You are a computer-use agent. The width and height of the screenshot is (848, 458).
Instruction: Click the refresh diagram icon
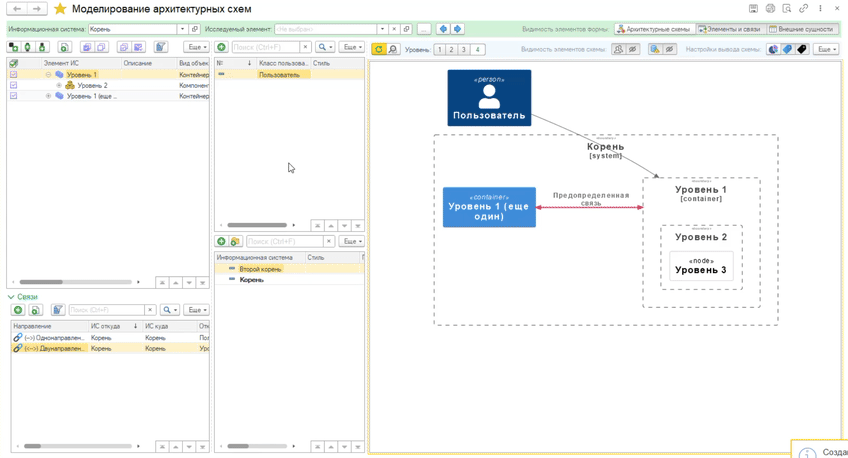pos(379,49)
